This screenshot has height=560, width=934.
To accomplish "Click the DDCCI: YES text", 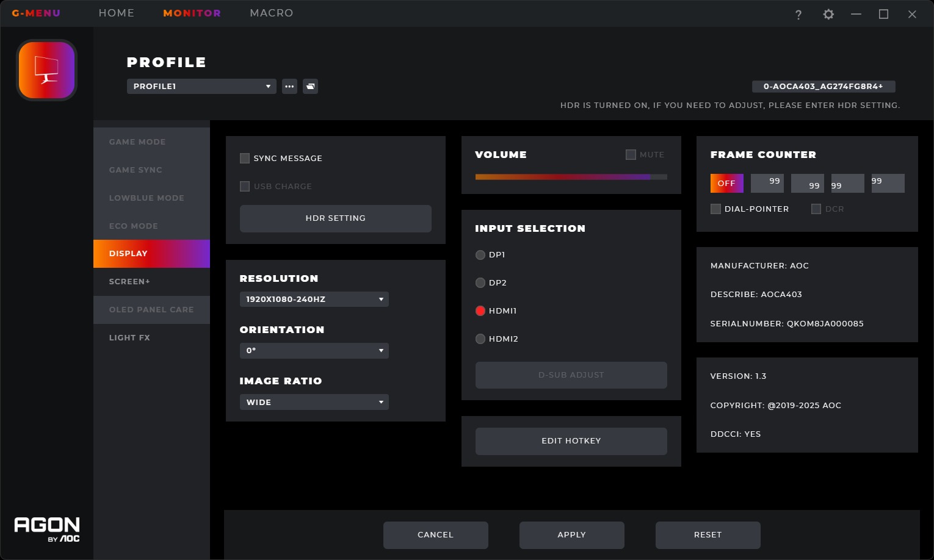I will tap(736, 434).
